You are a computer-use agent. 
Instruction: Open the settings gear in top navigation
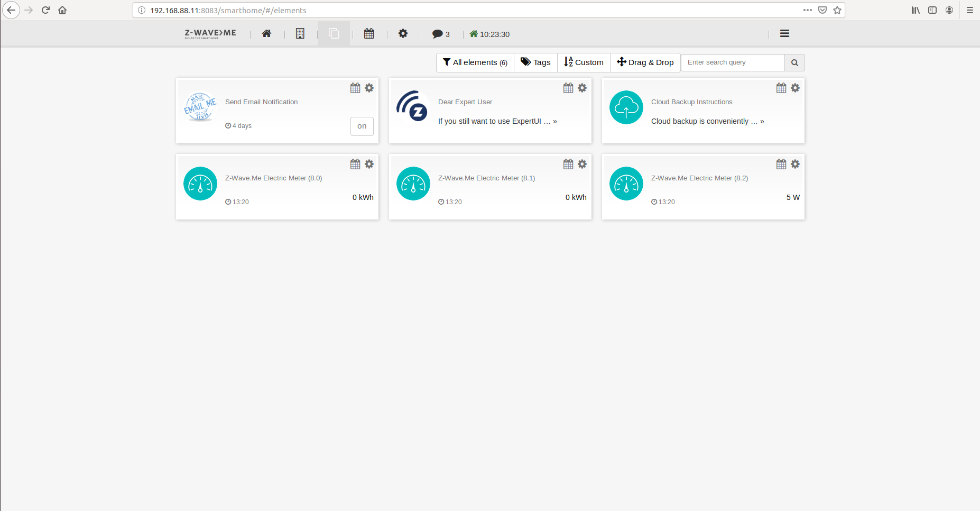coord(403,34)
